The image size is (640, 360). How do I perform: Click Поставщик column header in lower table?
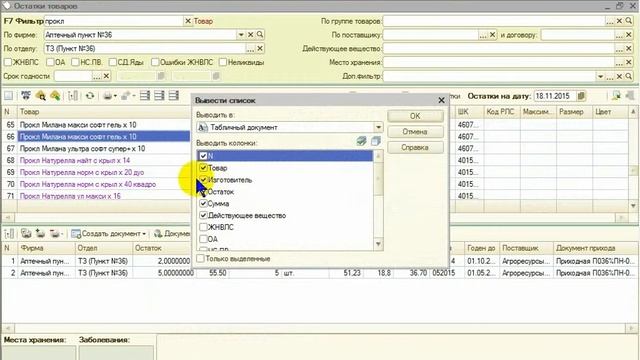[526, 248]
